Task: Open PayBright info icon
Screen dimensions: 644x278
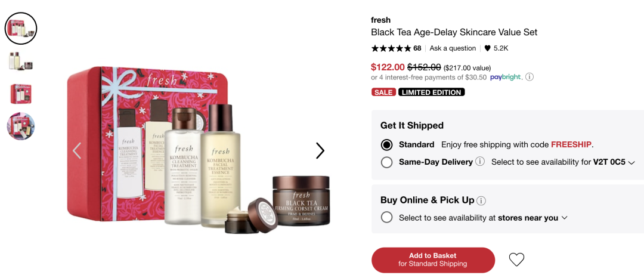Action: [530, 77]
